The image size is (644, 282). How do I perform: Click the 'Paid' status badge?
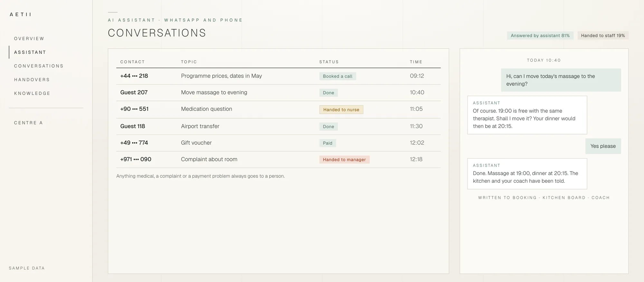[327, 143]
